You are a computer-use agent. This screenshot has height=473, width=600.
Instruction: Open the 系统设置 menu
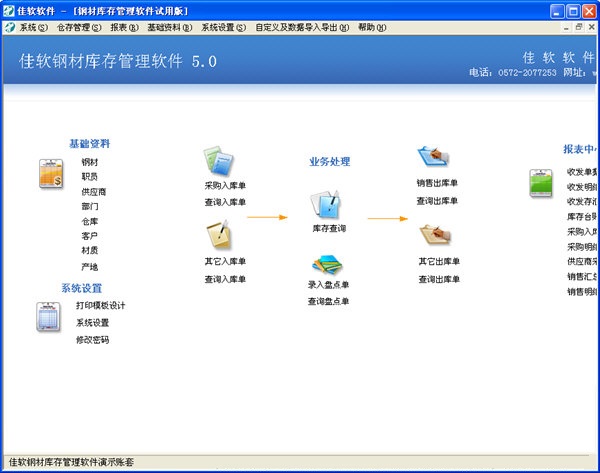pyautogui.click(x=224, y=28)
